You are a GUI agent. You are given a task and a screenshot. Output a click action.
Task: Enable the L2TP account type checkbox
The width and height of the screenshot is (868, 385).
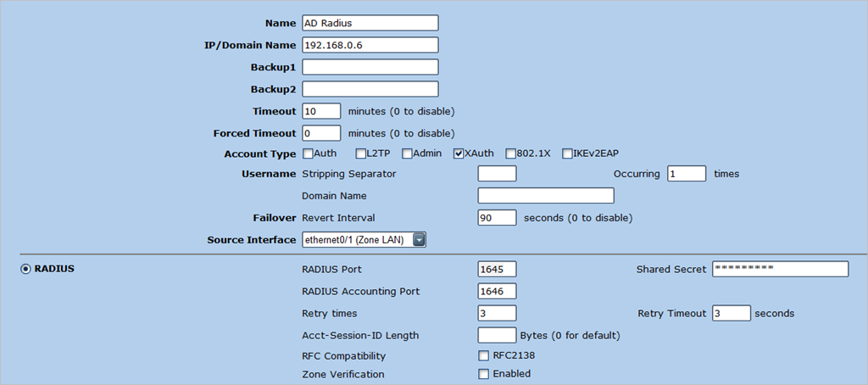pos(361,153)
